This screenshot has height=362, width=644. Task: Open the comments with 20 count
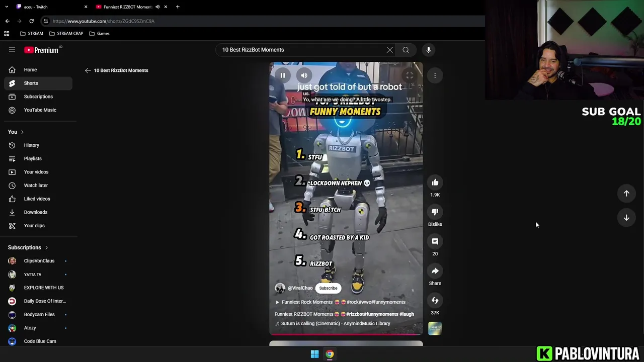435,241
